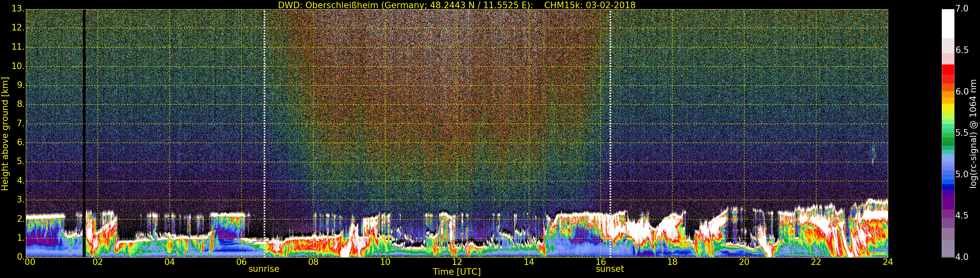Click the 12 tick on the time axis

(457, 262)
